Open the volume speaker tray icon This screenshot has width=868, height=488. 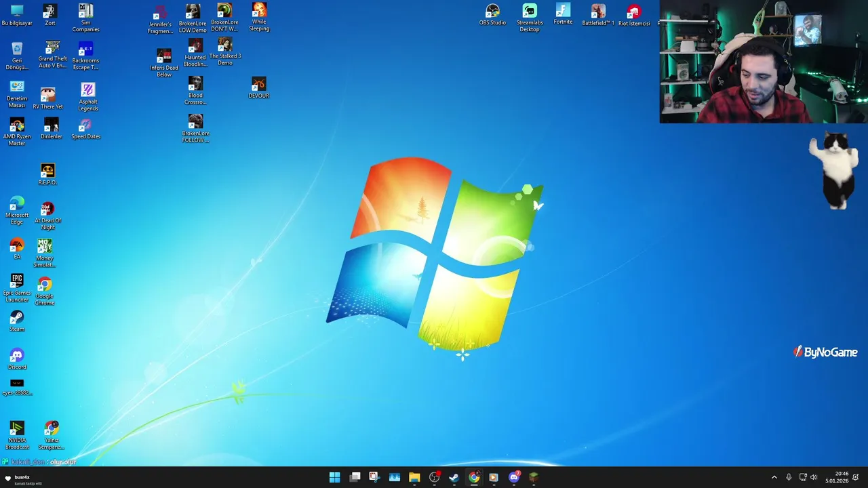pos(814,477)
